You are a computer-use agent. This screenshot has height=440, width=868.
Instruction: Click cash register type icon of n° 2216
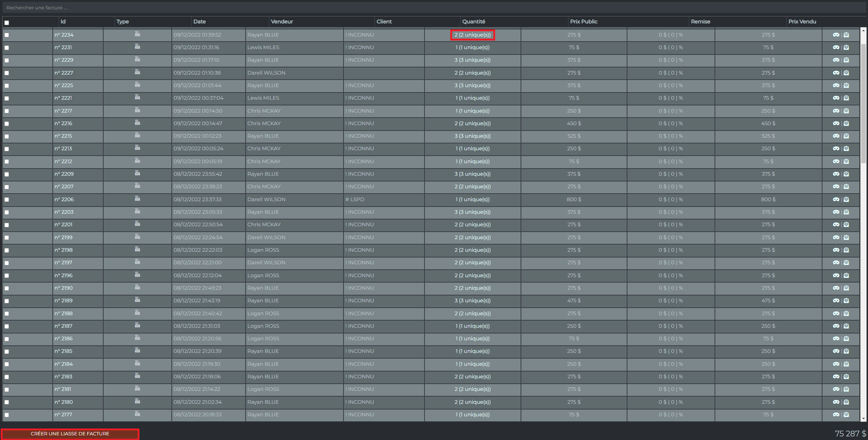(137, 123)
